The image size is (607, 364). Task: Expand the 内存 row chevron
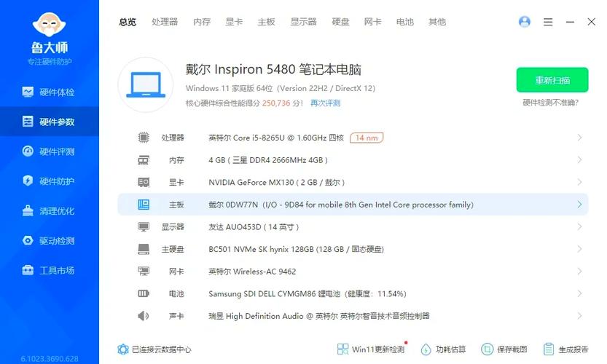click(x=579, y=159)
